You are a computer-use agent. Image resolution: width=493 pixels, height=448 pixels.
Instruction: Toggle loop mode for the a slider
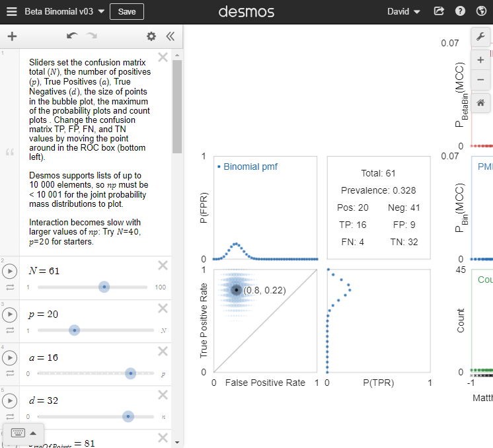point(10,373)
